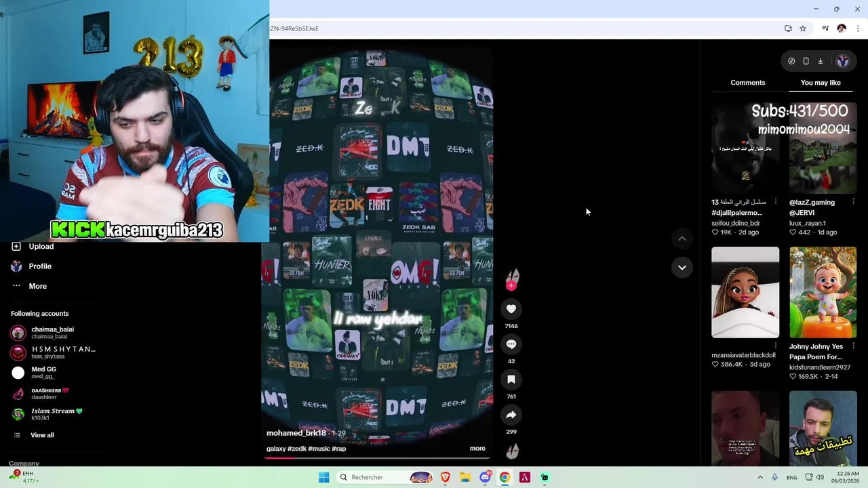Switch to Chrome in the taskbar

click(x=505, y=477)
